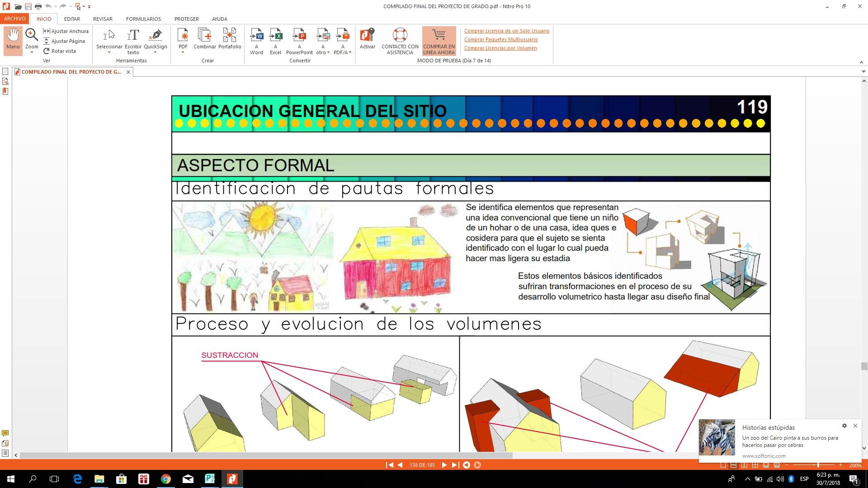868x488 pixels.
Task: Toggle continuous page view mode
Action: pyautogui.click(x=733, y=465)
